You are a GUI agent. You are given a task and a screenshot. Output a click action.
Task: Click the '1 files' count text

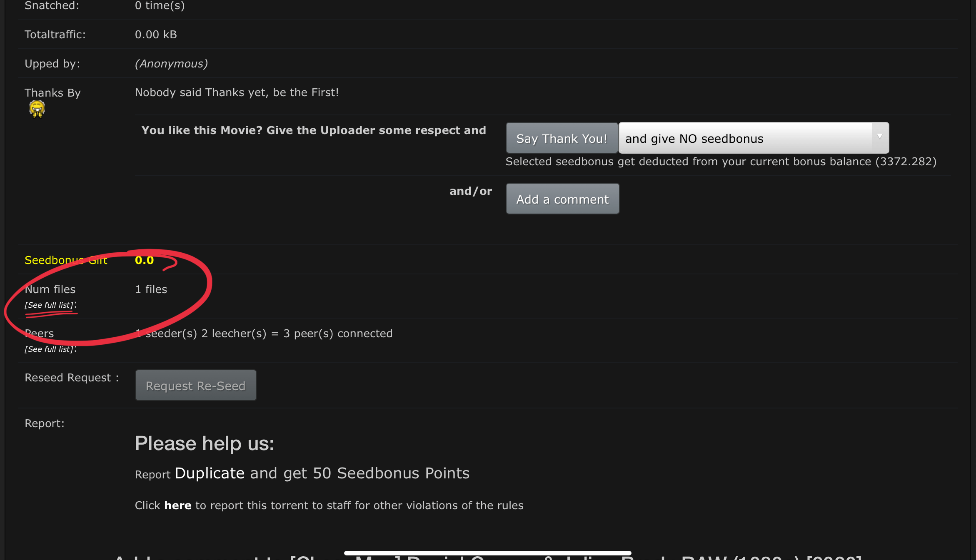[151, 289]
